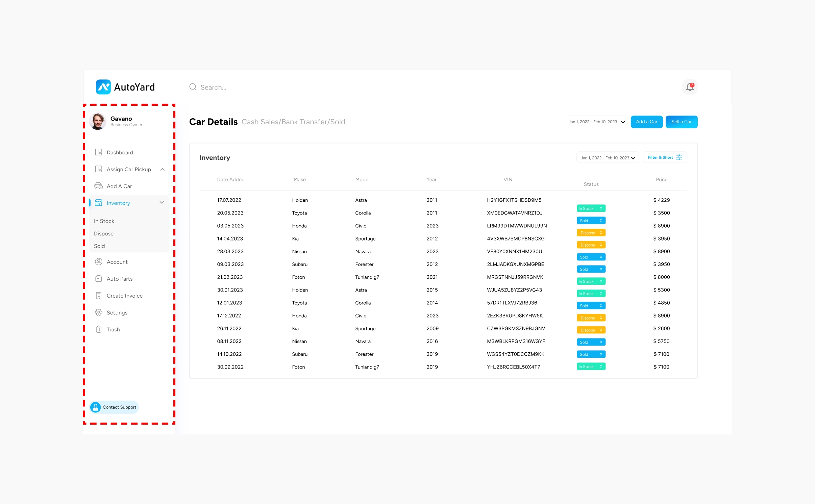
Task: Click VIN H2Y1GFX1TSHDSD9M5
Action: tap(514, 200)
